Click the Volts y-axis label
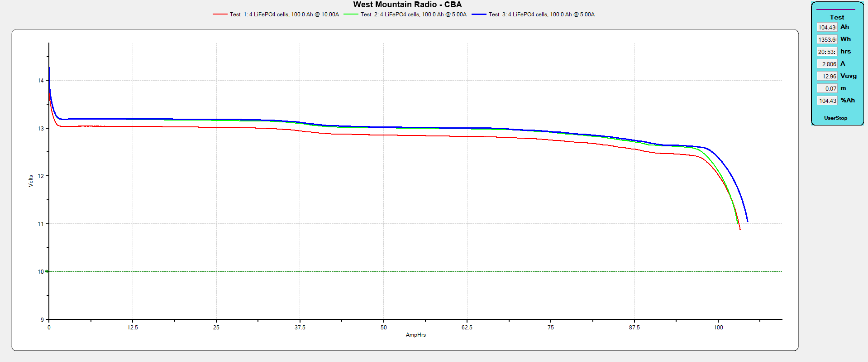This screenshot has height=362, width=868. tap(31, 181)
